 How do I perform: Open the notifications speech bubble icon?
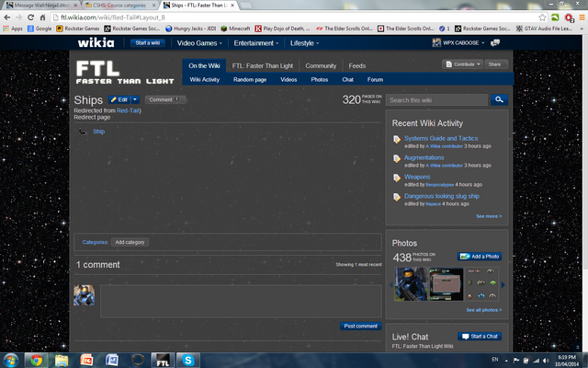point(495,43)
